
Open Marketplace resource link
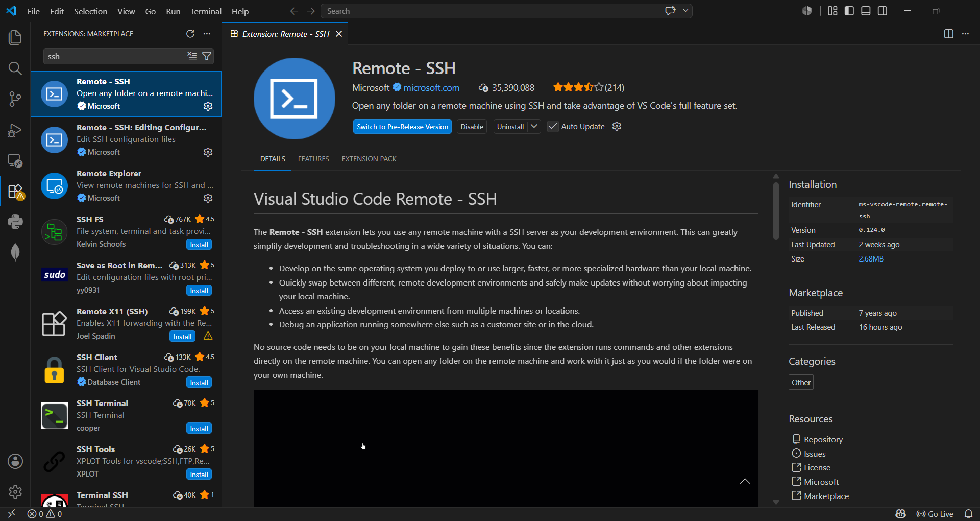tap(826, 496)
